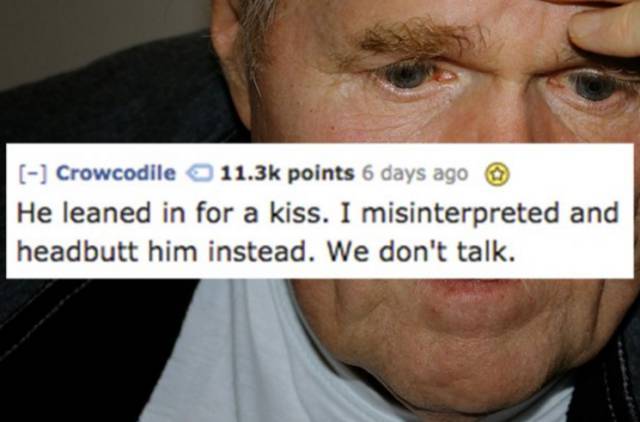Click the word kiss in the comment
The height and width of the screenshot is (422, 640).
(298, 214)
